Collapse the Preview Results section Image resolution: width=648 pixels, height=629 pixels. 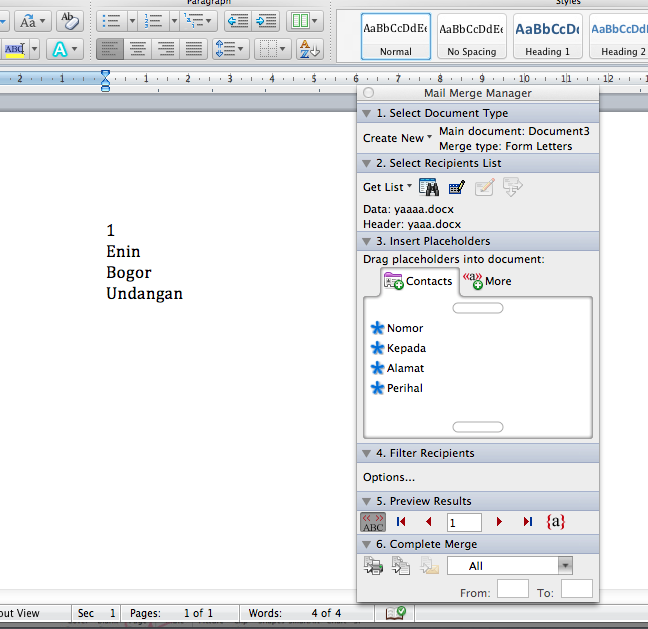tap(367, 501)
